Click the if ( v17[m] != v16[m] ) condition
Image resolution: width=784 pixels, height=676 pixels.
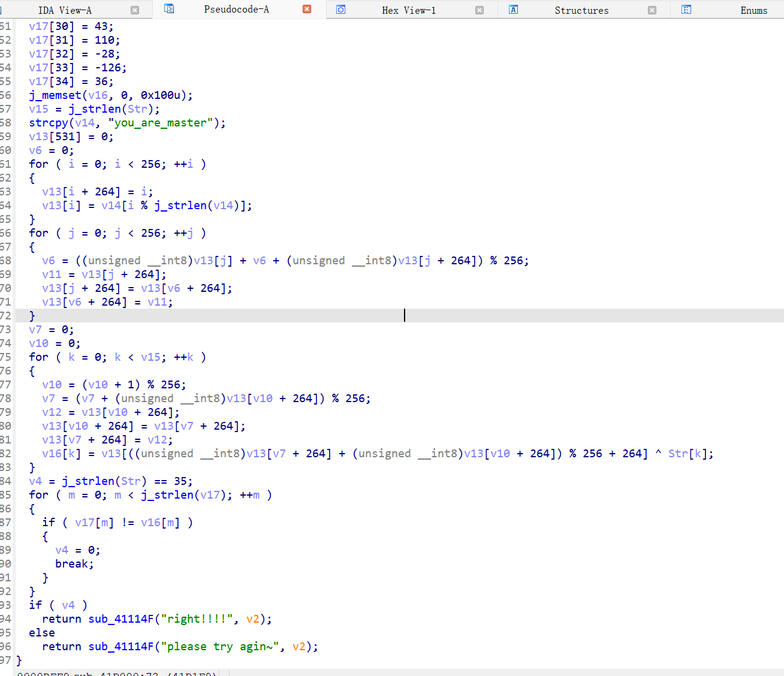pos(117,523)
